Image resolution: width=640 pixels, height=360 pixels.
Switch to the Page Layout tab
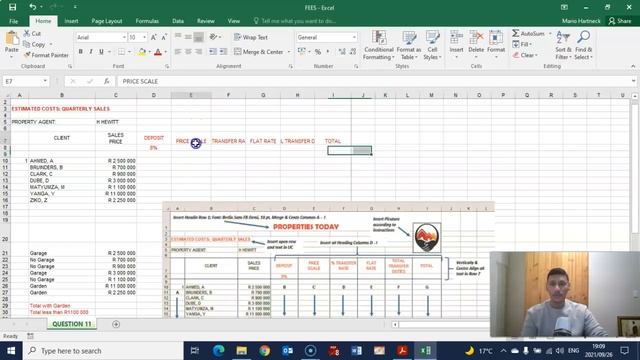(107, 21)
